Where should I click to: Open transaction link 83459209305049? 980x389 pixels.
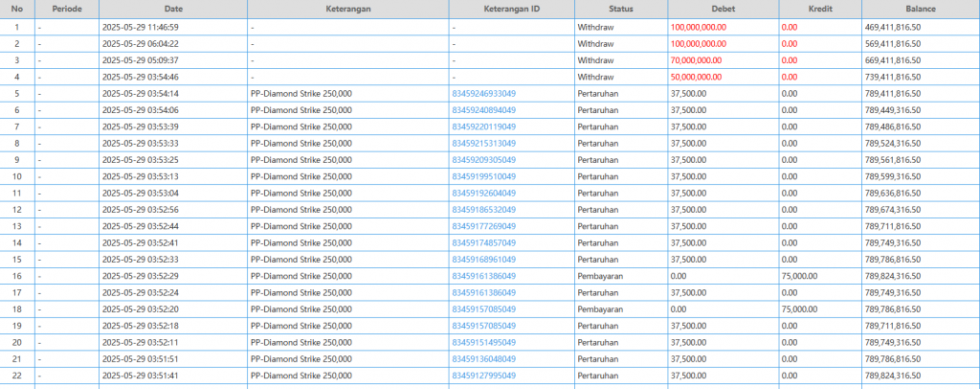(483, 160)
